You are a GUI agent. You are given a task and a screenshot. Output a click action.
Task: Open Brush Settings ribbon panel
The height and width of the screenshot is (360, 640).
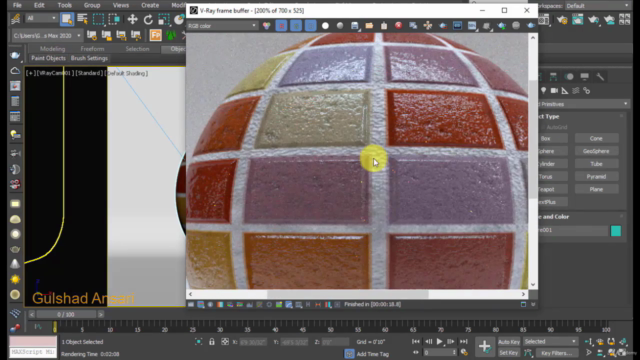[89, 58]
